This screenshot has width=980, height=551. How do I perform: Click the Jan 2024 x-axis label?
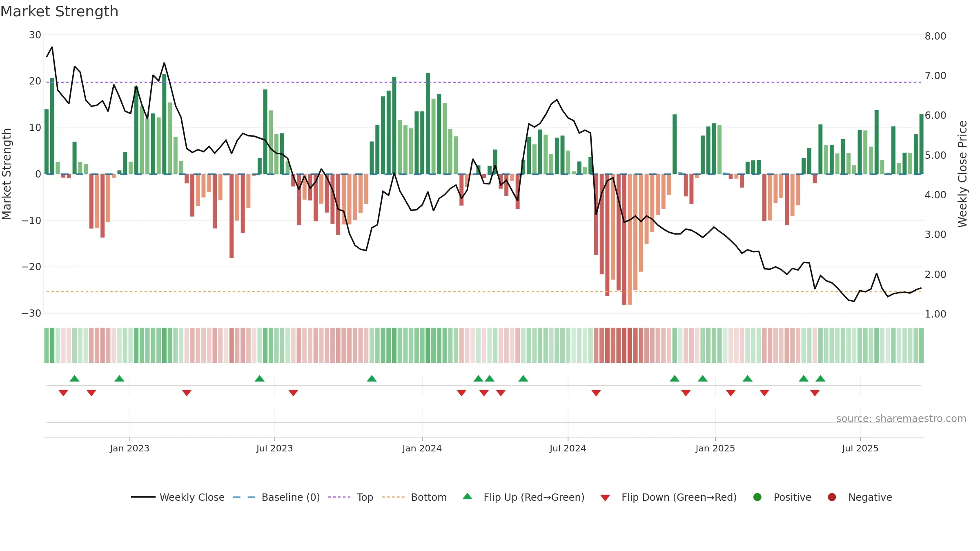(x=422, y=449)
